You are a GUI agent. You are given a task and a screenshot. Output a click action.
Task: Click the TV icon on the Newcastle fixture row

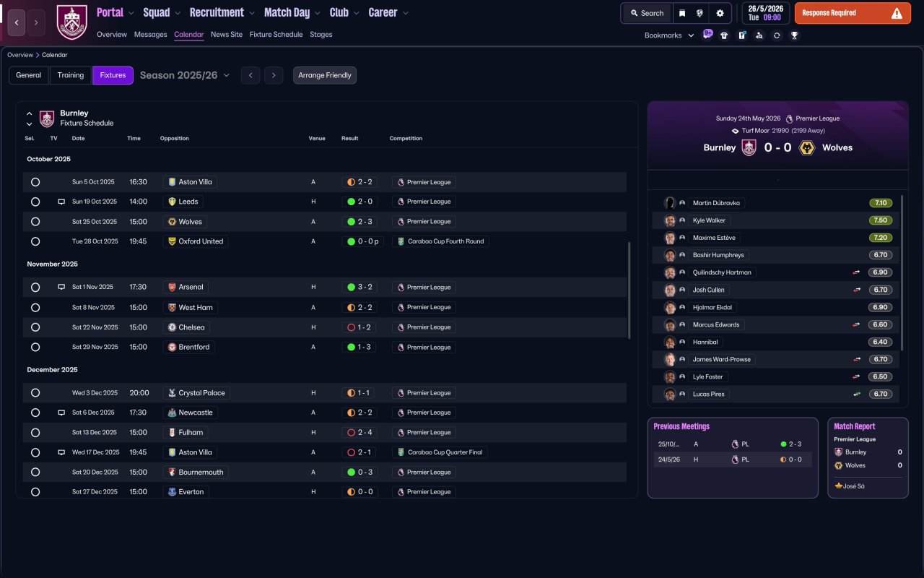coord(61,413)
